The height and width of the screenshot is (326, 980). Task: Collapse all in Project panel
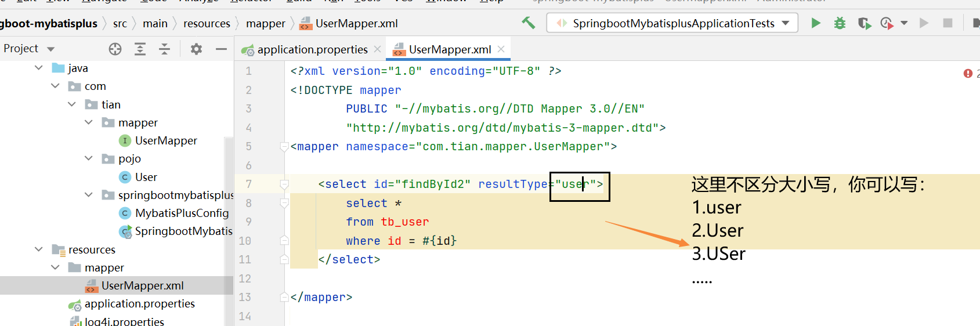click(165, 49)
